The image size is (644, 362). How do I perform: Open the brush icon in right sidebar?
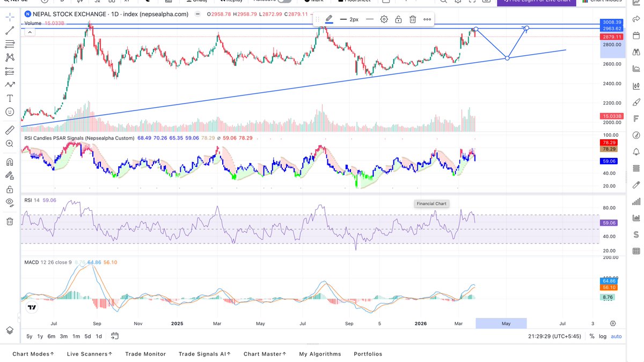pyautogui.click(x=636, y=102)
